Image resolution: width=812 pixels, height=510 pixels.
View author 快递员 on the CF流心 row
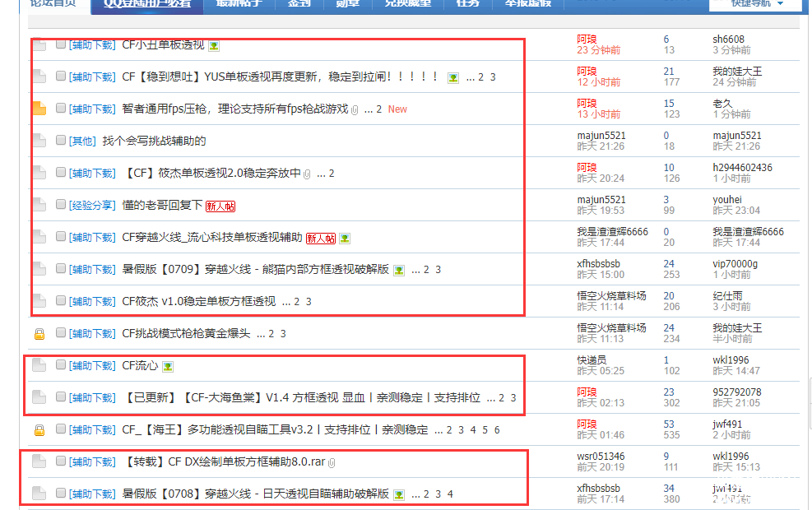592,359
